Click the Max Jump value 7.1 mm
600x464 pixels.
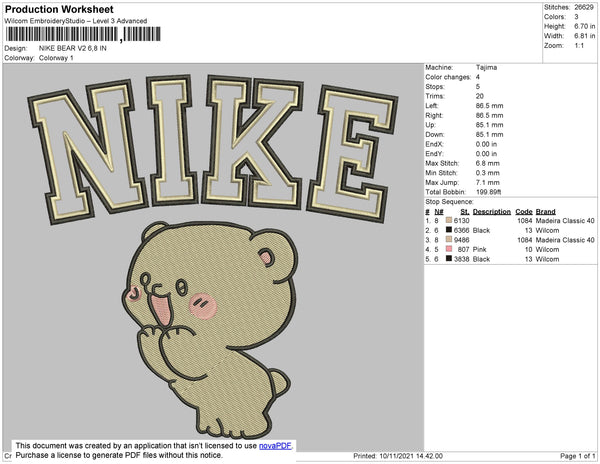click(x=488, y=182)
